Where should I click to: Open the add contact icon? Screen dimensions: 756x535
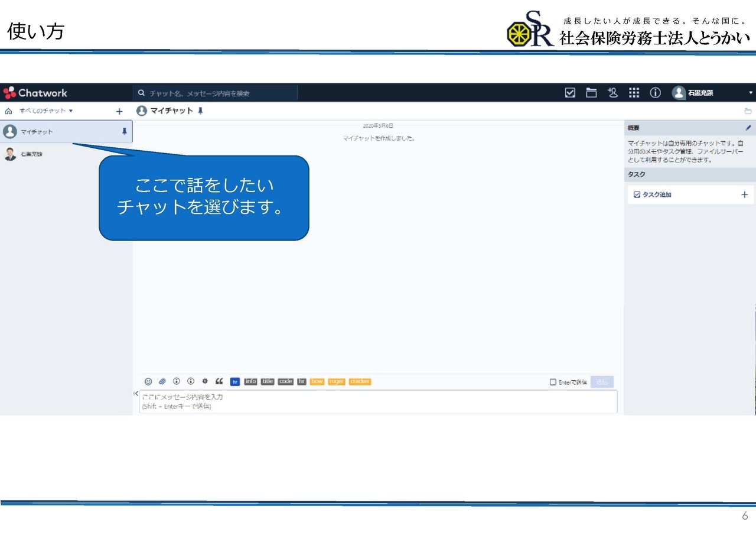tap(612, 93)
